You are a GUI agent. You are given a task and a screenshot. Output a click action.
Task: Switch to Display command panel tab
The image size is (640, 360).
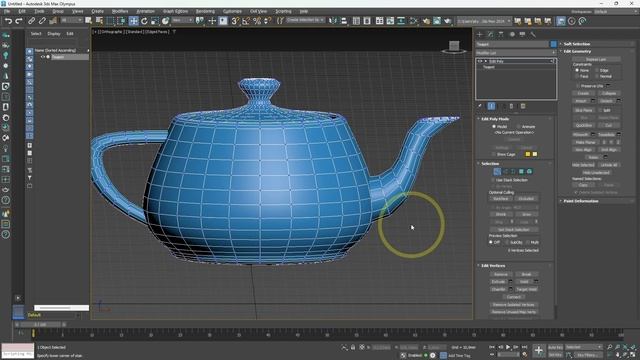(x=522, y=35)
